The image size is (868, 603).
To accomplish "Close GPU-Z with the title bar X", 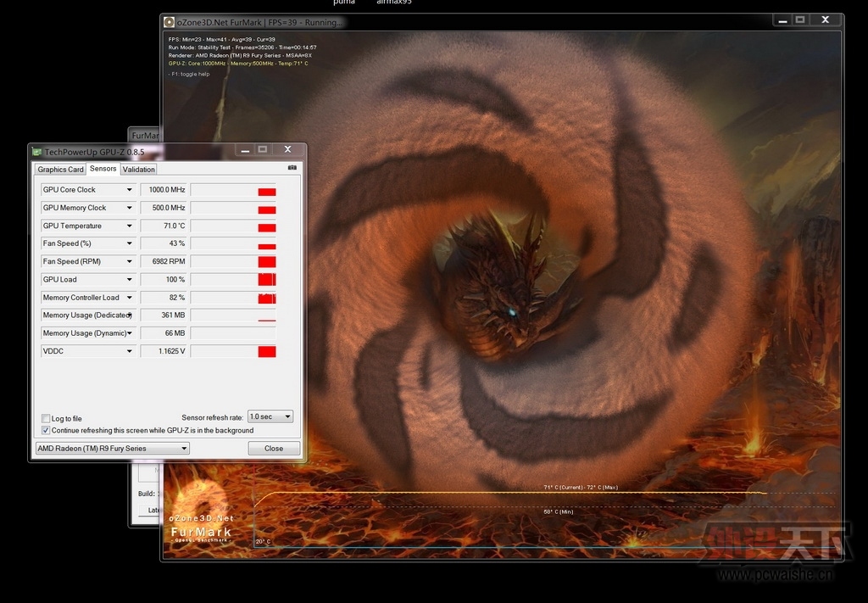I will [x=287, y=149].
